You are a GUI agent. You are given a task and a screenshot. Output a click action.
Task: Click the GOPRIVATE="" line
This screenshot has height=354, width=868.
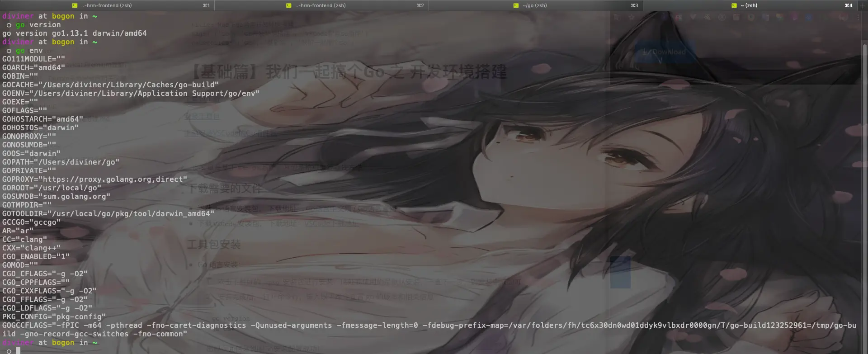(29, 171)
